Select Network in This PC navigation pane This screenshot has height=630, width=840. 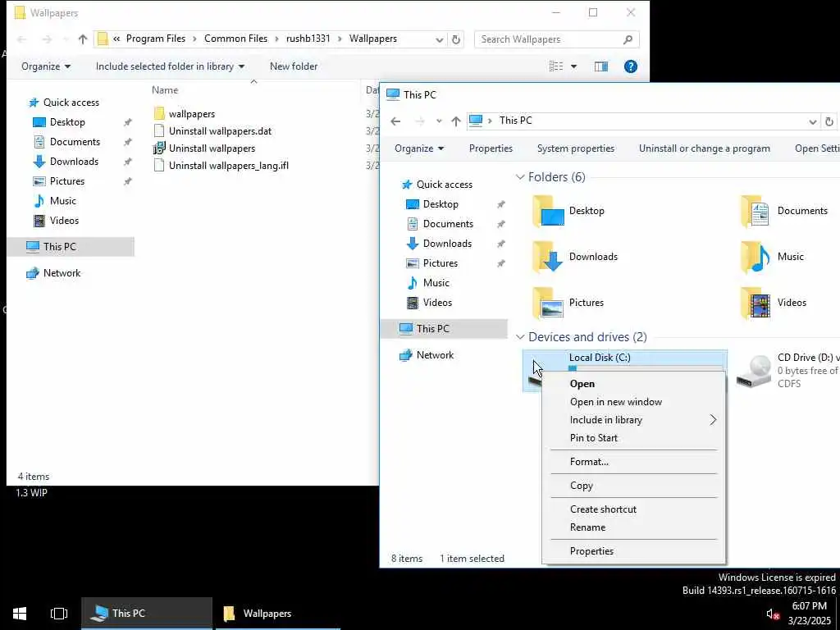[x=435, y=355]
